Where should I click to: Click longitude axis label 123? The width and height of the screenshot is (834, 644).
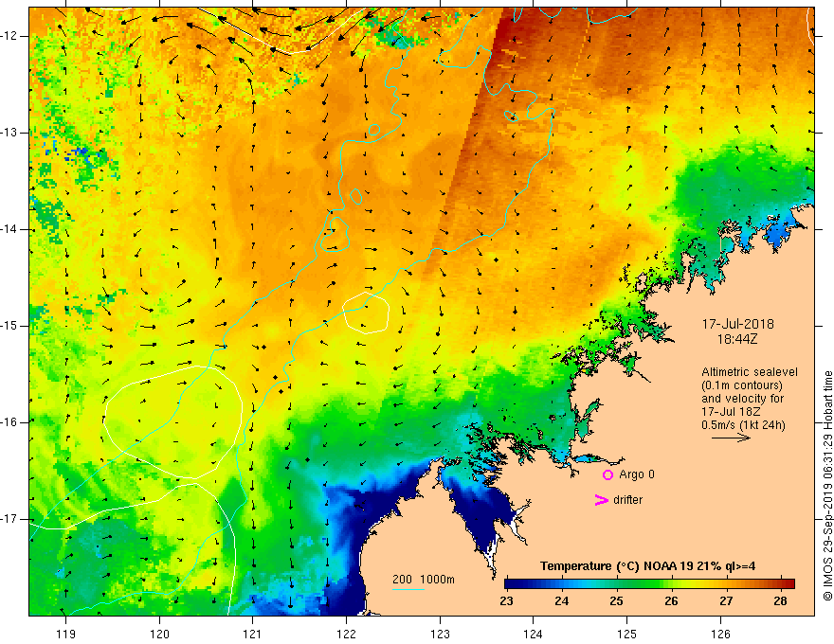tap(440, 634)
